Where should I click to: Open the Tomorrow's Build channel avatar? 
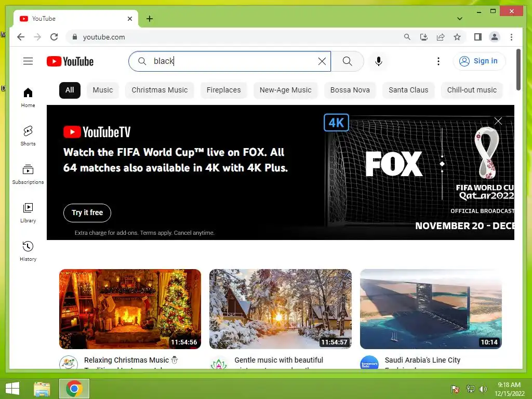click(369, 362)
